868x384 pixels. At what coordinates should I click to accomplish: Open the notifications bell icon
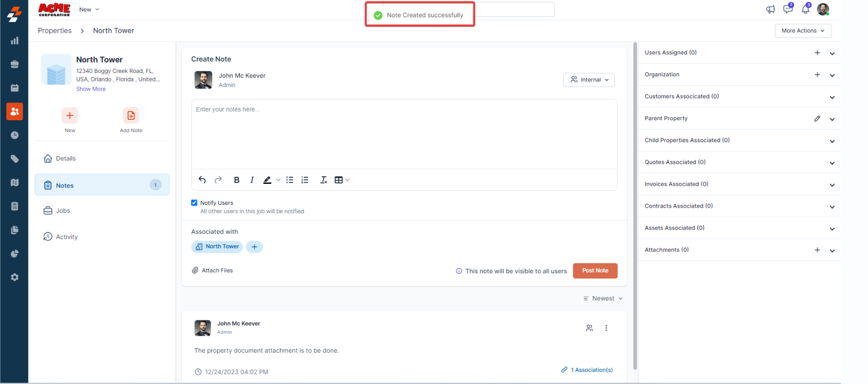pos(805,9)
